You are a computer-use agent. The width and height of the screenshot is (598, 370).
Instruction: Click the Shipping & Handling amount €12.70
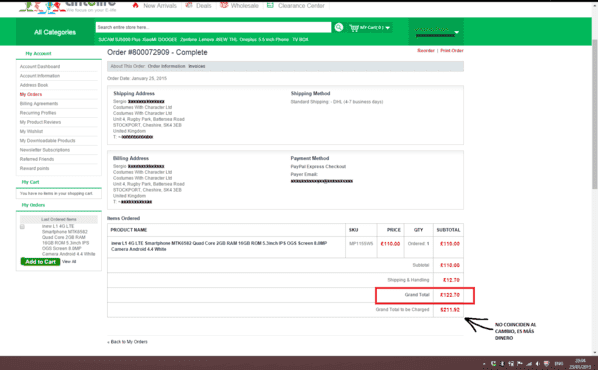tap(451, 280)
